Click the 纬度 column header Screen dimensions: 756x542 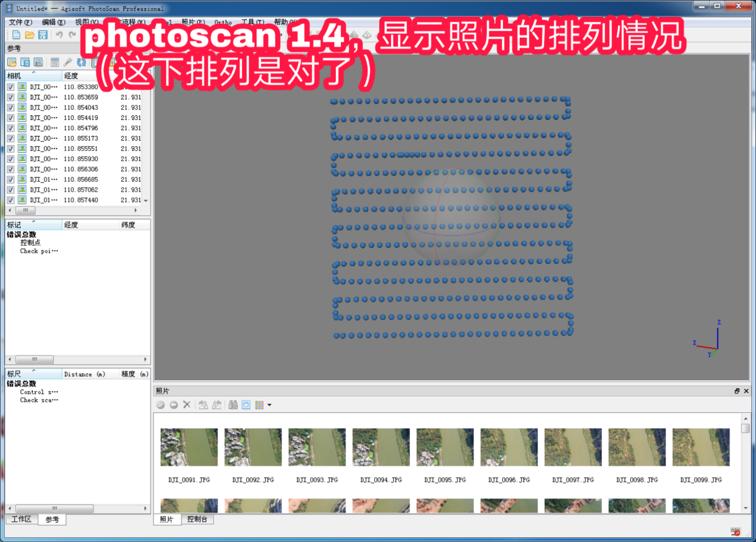click(135, 225)
